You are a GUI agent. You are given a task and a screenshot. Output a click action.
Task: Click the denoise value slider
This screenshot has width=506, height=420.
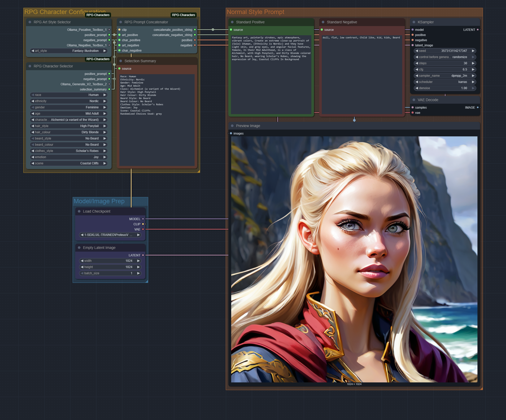click(445, 88)
